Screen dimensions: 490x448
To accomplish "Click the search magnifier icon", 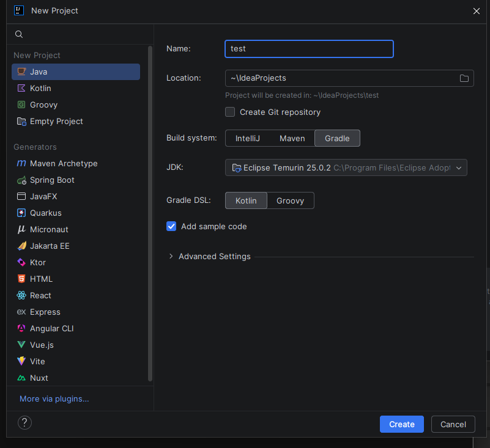I will 19,34.
